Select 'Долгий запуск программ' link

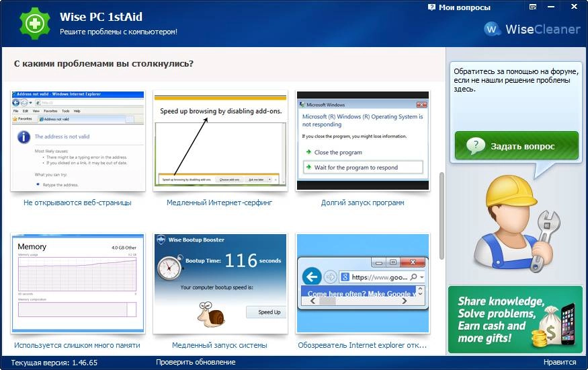363,202
